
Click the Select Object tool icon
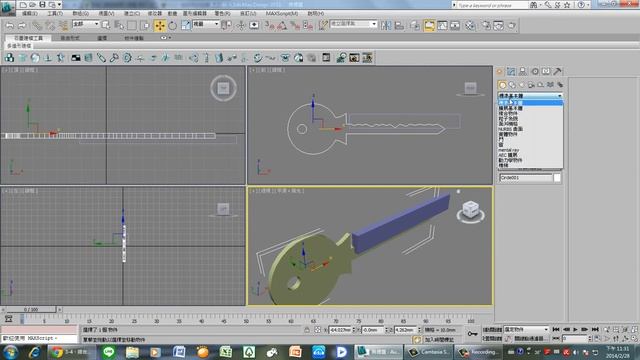point(106,26)
